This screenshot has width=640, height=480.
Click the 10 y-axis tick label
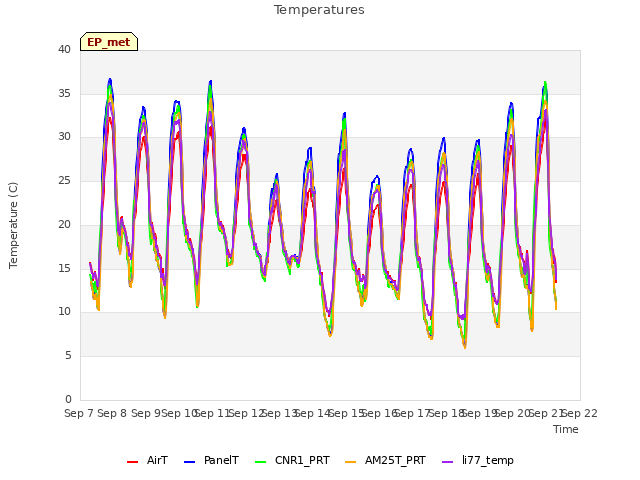[64, 312]
